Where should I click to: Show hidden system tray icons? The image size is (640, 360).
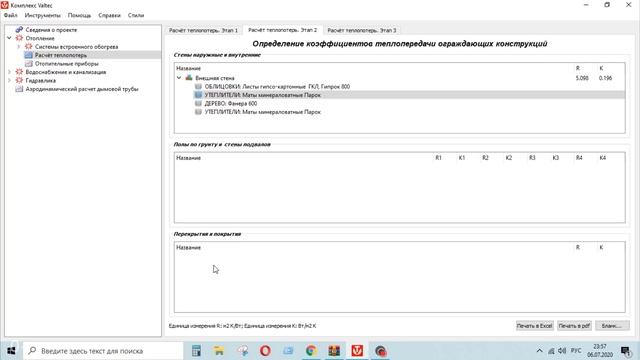coord(539,351)
